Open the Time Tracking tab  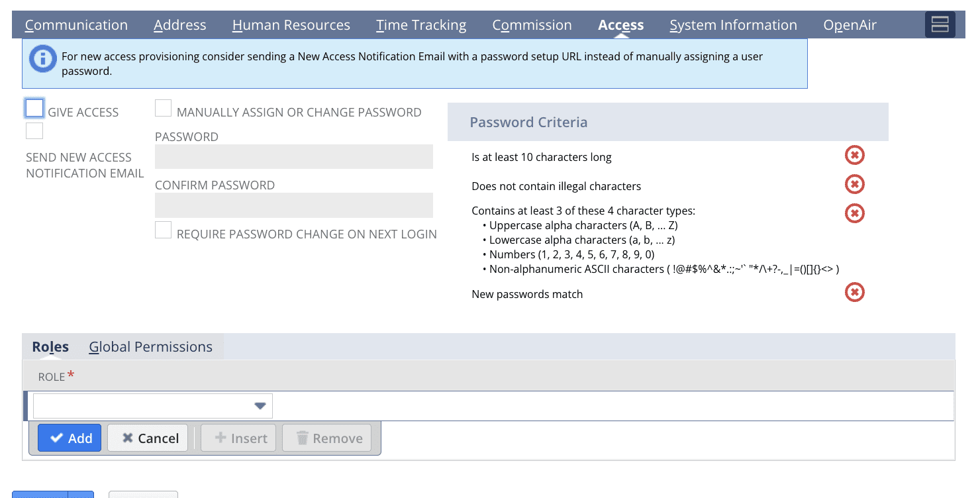point(421,25)
